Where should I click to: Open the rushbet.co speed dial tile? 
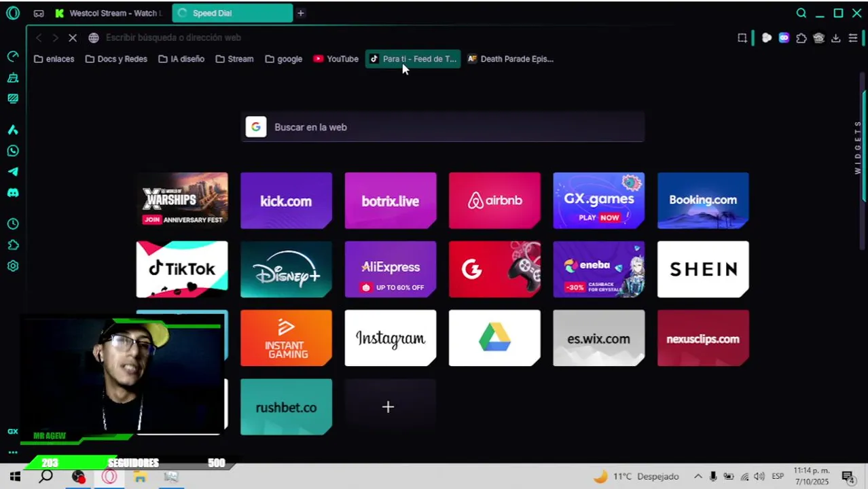pos(286,407)
